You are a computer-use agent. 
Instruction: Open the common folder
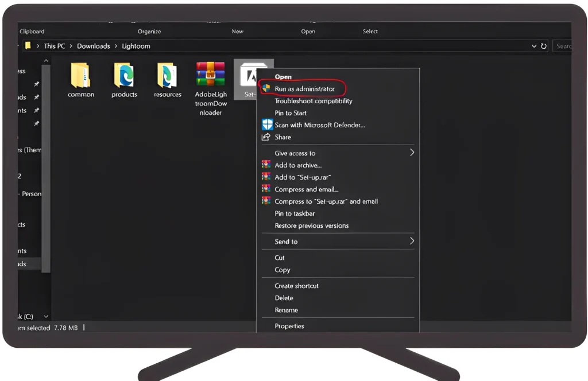(80, 76)
